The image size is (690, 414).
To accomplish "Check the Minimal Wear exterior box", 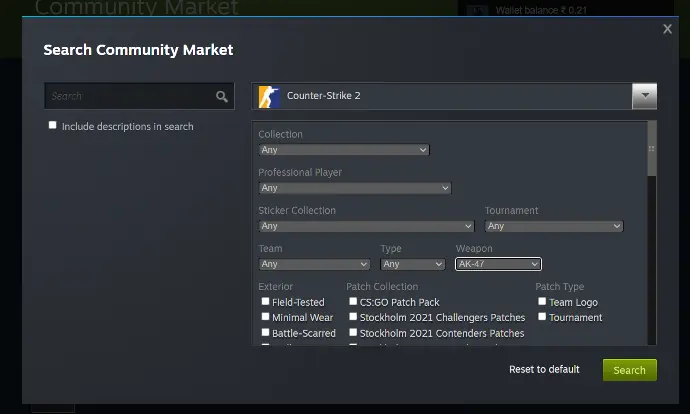I will (265, 317).
